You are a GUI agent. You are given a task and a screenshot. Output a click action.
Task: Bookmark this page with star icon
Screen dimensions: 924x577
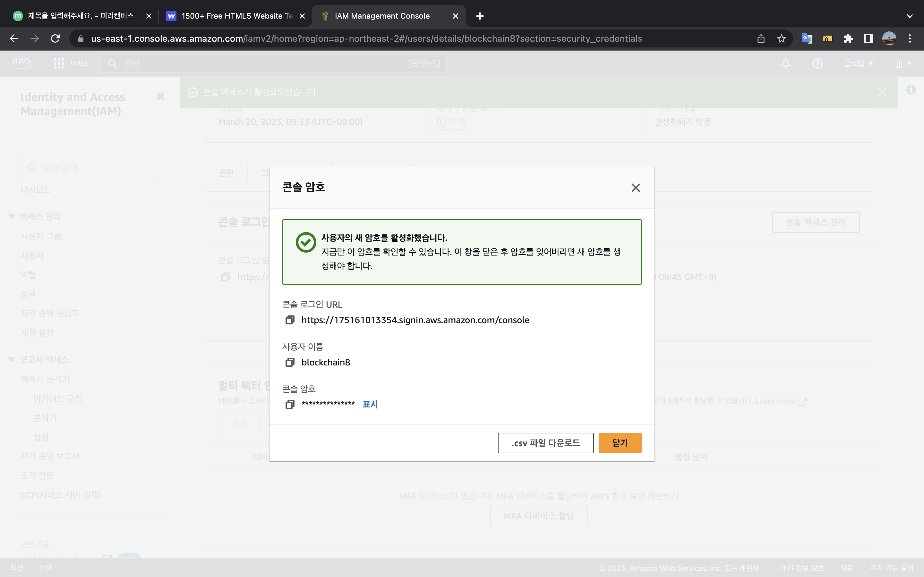tap(781, 38)
